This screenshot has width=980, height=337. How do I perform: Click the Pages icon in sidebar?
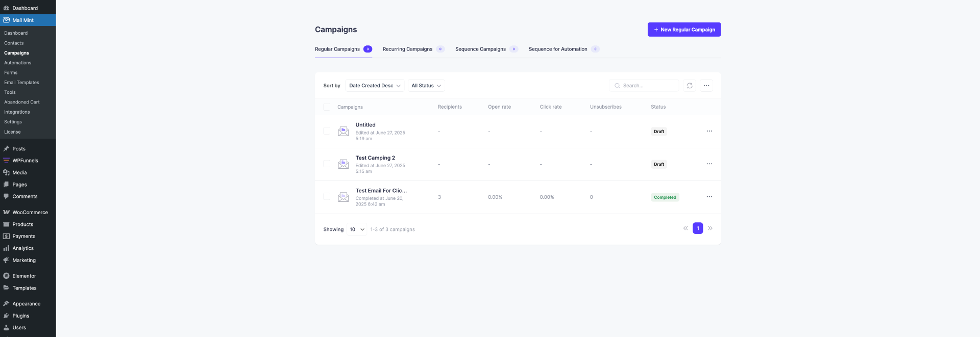click(x=6, y=185)
